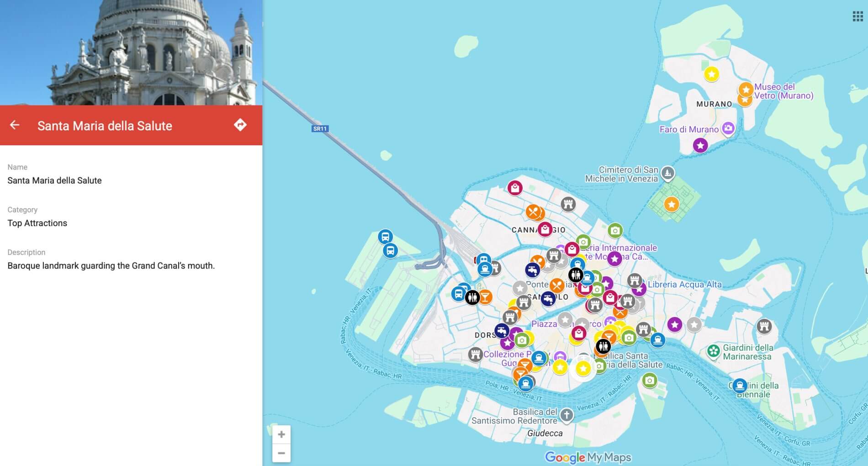The height and width of the screenshot is (466, 868).
Task: Select the church marker on Giudecca island
Action: pyautogui.click(x=566, y=416)
